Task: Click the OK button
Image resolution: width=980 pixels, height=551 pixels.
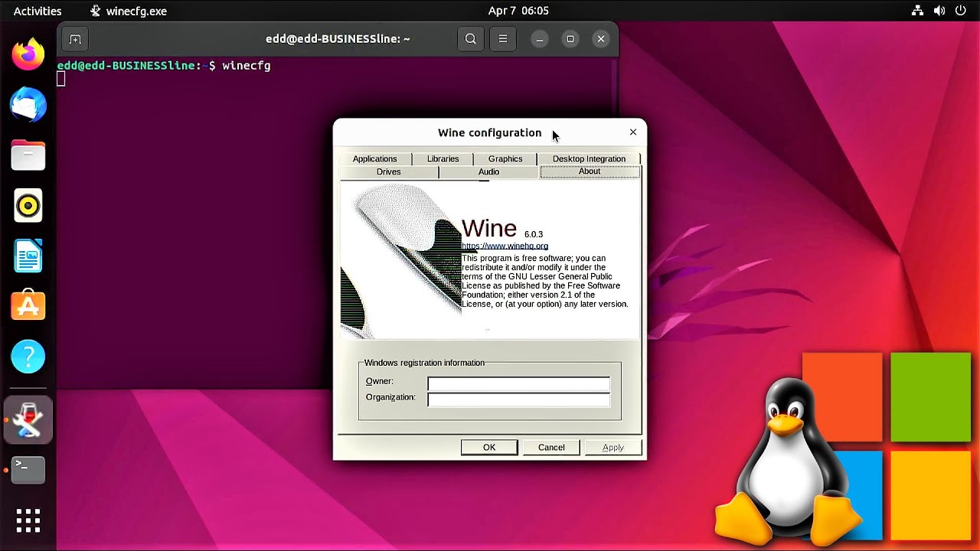Action: 489,448
